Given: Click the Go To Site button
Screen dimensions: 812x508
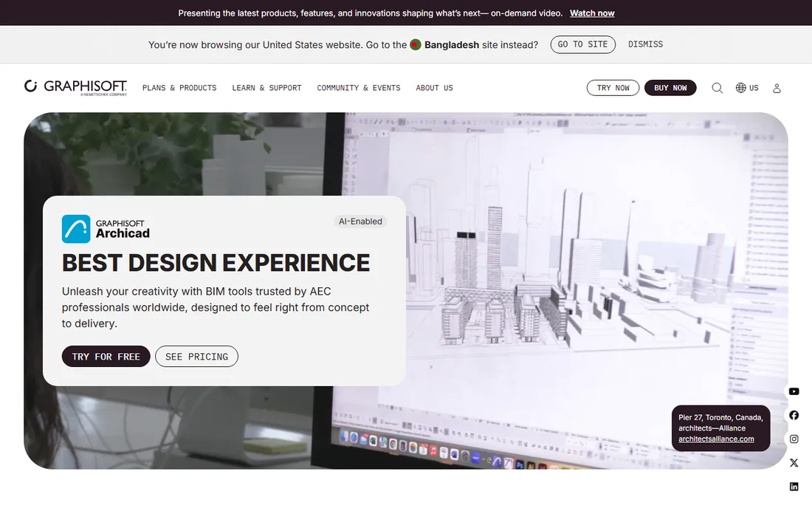Looking at the screenshot, I should [x=582, y=44].
